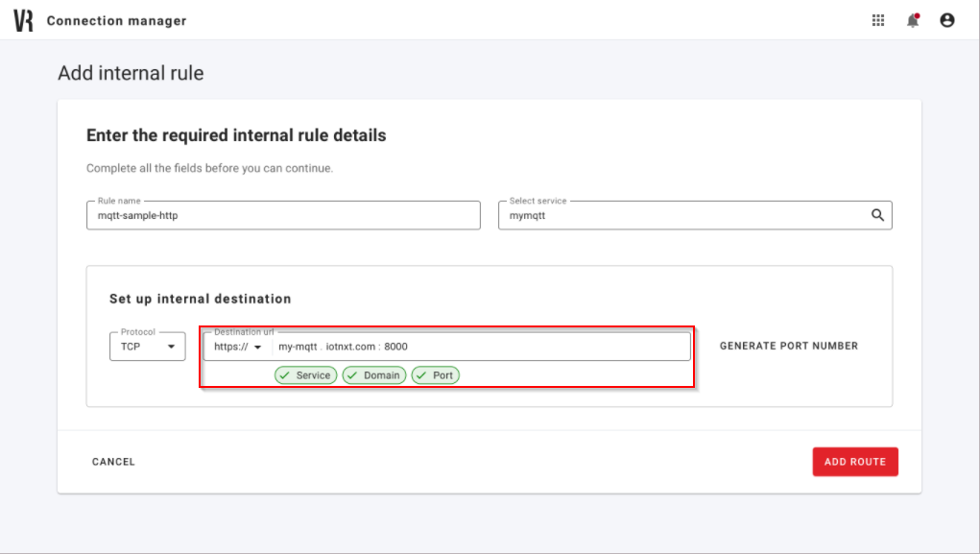980x554 pixels.
Task: Check notifications via the bell icon
Action: pos(911,19)
